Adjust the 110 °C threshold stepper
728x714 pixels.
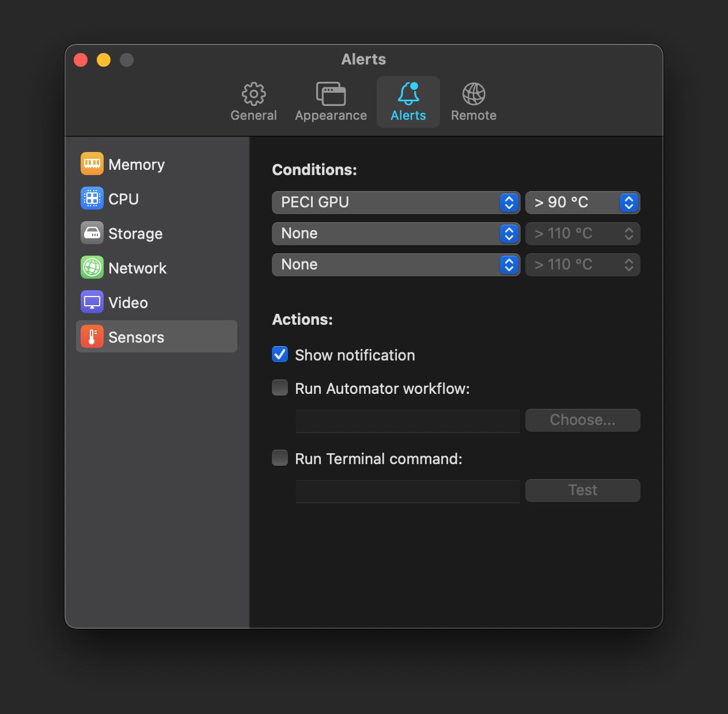click(628, 233)
